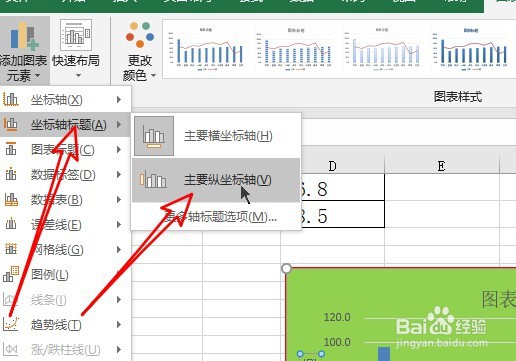Expand the 图表标题(C) submenu arrow
The image size is (516, 361).
pyautogui.click(x=119, y=149)
